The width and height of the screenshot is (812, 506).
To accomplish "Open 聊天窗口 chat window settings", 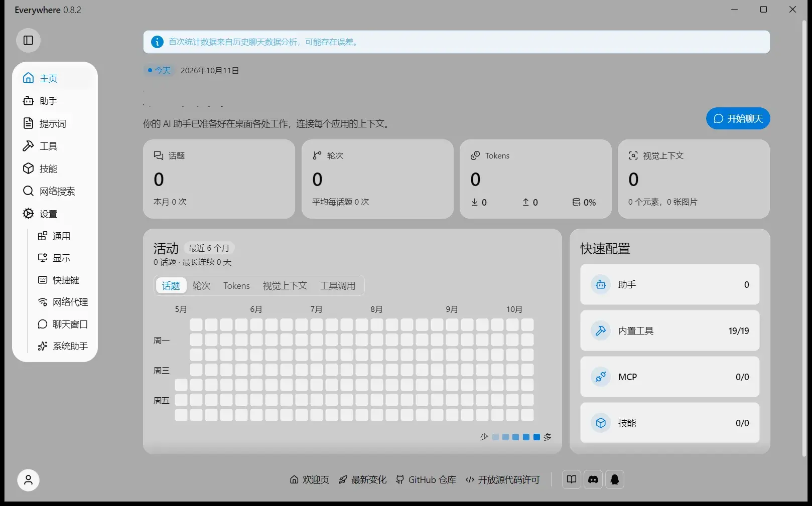I will point(62,324).
